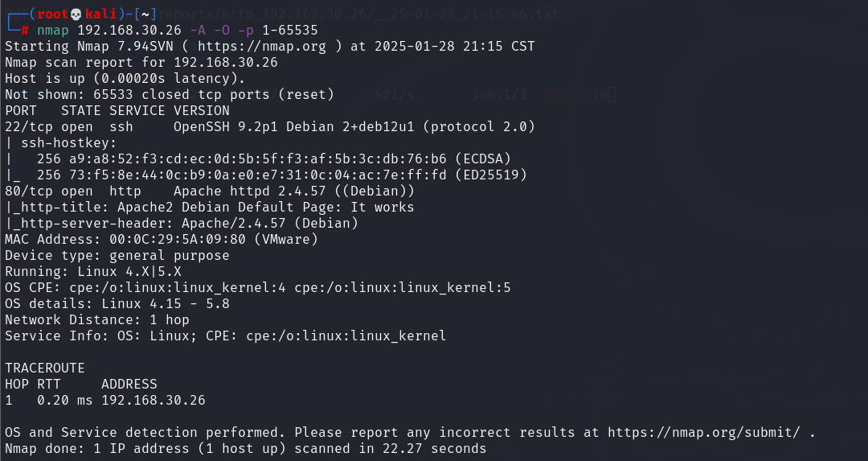Click the ED25519 hostkey fingerprint
The height and width of the screenshot is (461, 868).
[257, 175]
